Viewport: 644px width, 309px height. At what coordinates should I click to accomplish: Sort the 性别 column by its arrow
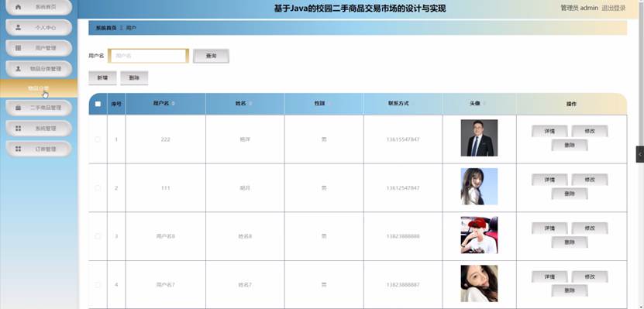(329, 104)
